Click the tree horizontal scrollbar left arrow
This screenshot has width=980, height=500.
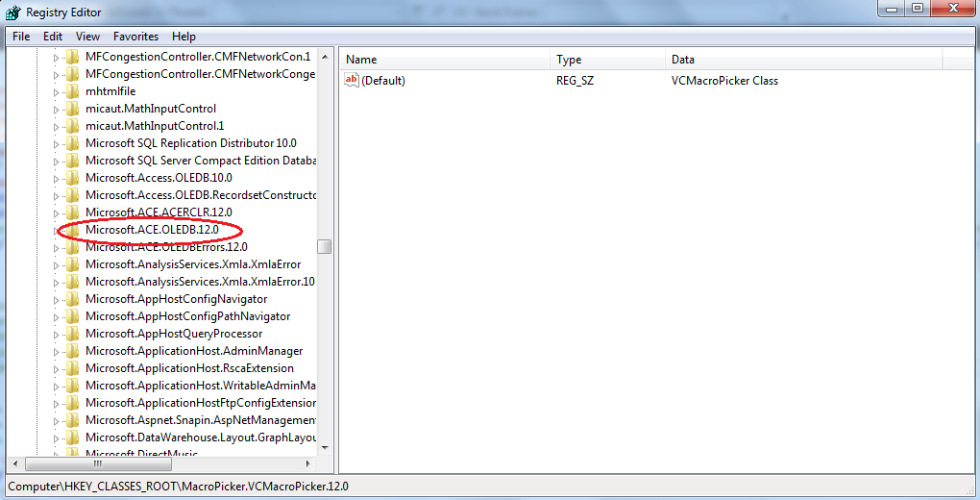[x=16, y=463]
